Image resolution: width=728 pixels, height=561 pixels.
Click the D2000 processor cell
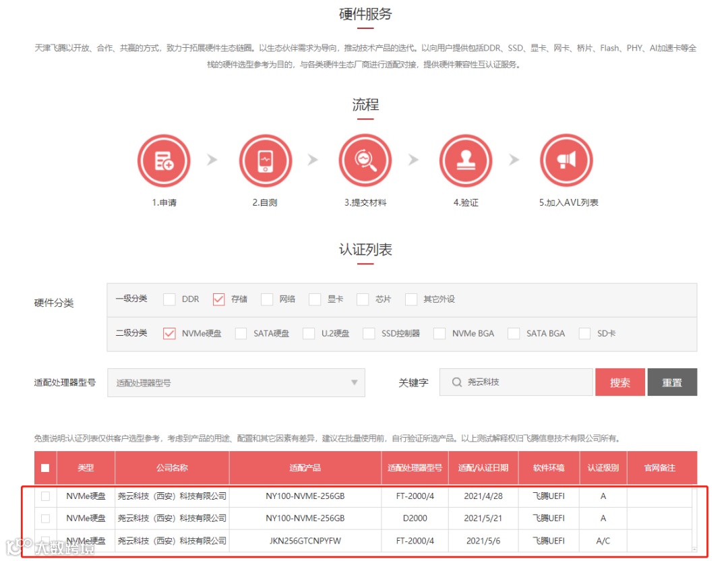[415, 519]
